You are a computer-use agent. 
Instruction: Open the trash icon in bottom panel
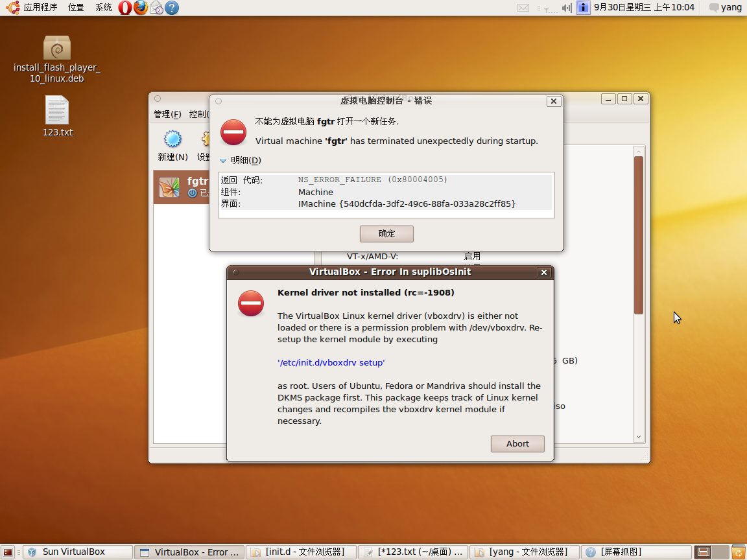[x=738, y=552]
